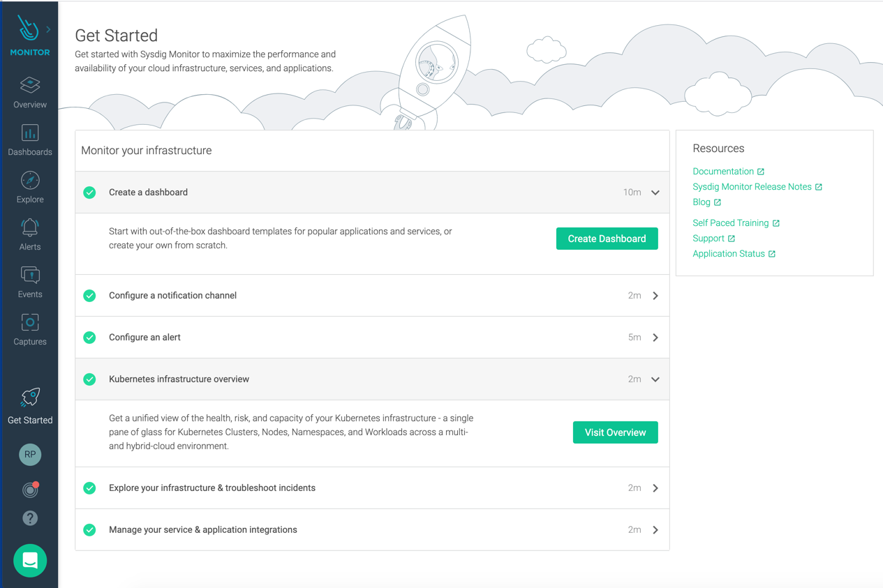Open the Events speech bubble icon

pyautogui.click(x=30, y=275)
